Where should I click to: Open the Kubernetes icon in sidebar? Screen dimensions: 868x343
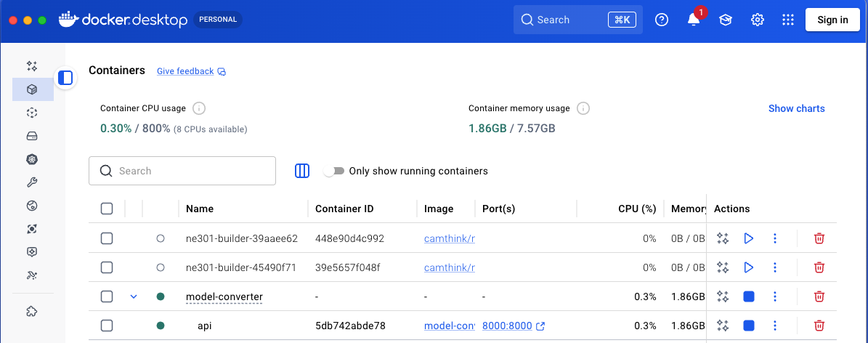[x=32, y=159]
